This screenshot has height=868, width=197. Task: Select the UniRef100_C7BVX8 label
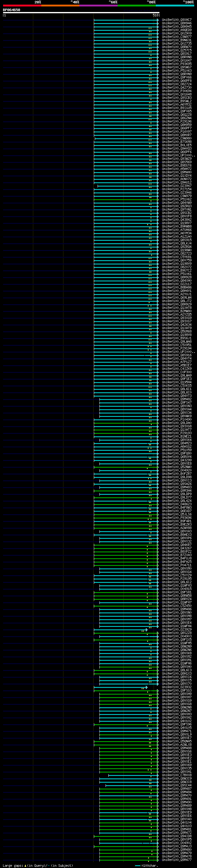coord(177,775)
